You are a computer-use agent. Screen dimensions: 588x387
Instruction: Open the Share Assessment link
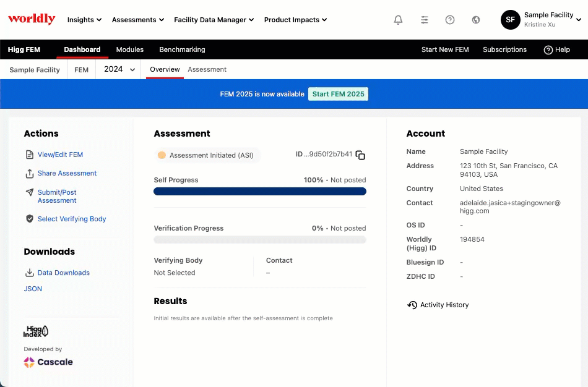point(67,173)
